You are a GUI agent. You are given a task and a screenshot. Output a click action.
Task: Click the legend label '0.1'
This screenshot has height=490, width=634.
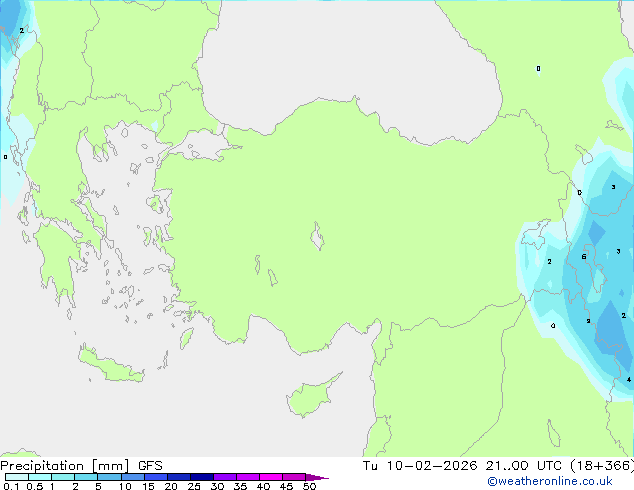tap(11, 486)
